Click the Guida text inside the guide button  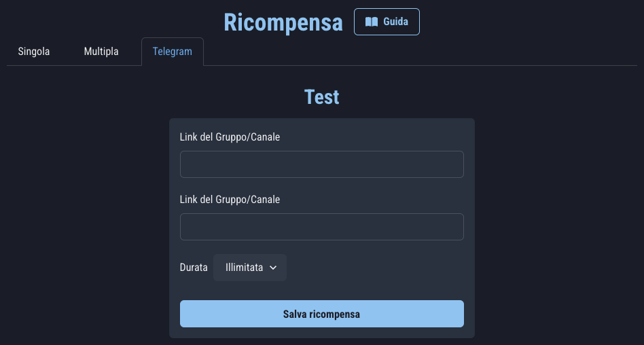tap(395, 22)
